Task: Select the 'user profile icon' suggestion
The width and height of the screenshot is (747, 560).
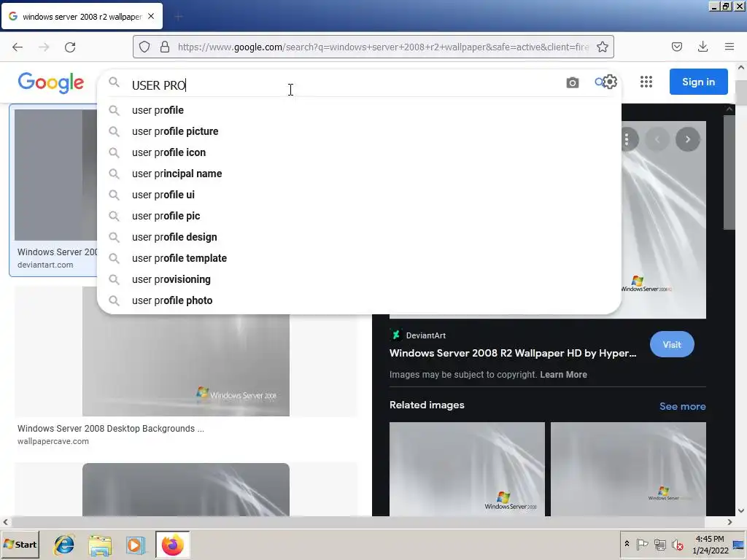Action: tap(359, 152)
